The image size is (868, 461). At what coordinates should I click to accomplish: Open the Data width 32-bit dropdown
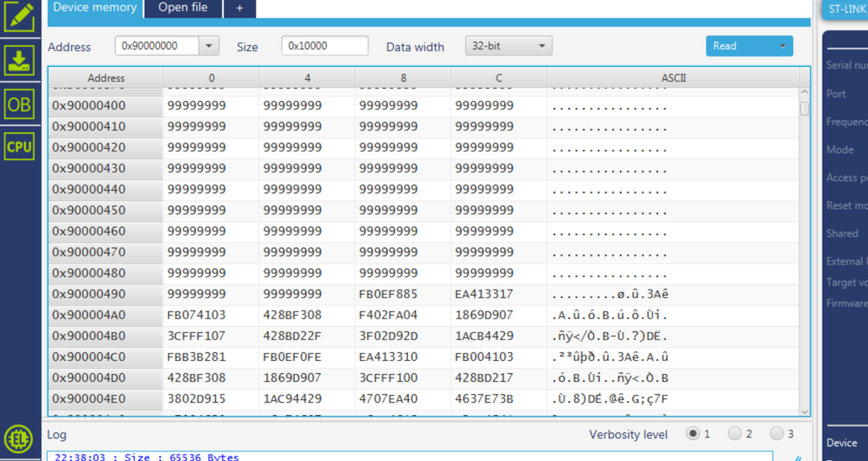click(509, 46)
